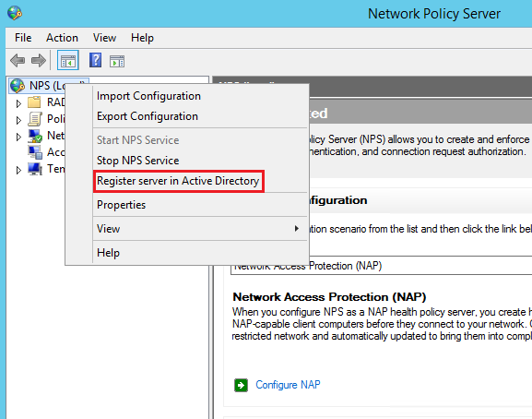Open the View submenu arrow
The image size is (532, 419).
pyautogui.click(x=297, y=229)
